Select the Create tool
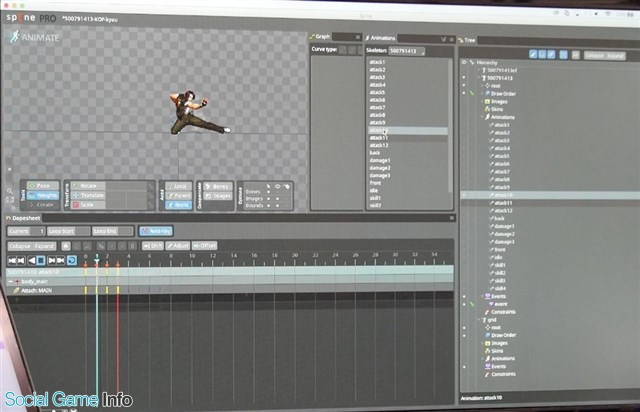The width and height of the screenshot is (640, 412). tap(42, 205)
